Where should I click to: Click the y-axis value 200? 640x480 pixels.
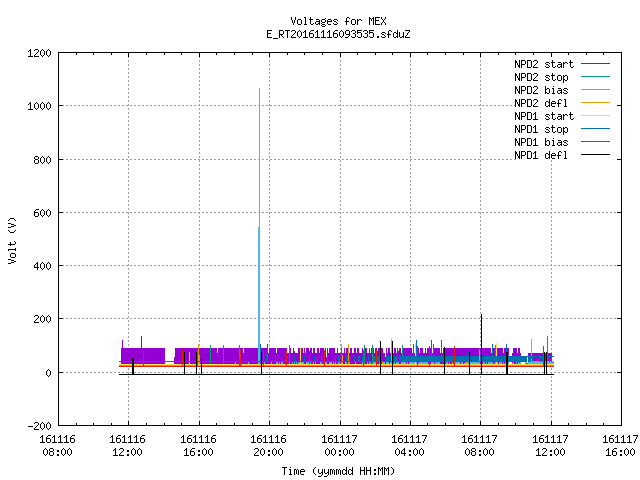coord(42,319)
